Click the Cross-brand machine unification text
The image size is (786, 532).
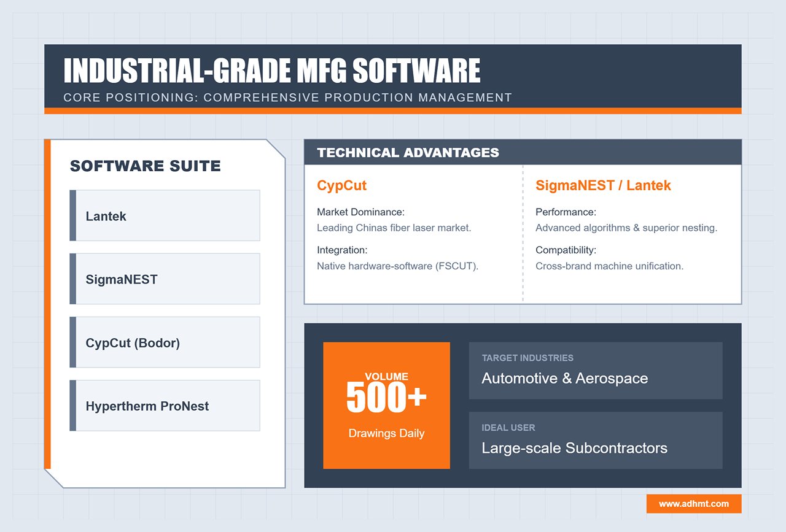pyautogui.click(x=609, y=266)
